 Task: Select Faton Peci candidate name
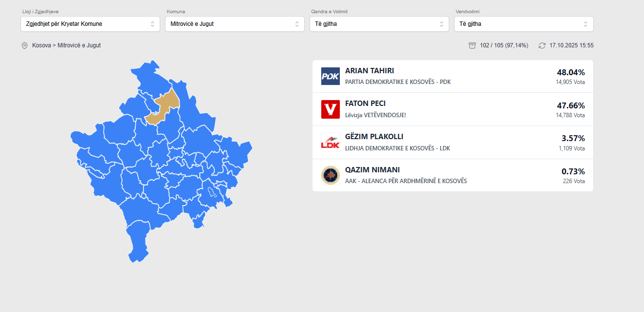coord(365,104)
